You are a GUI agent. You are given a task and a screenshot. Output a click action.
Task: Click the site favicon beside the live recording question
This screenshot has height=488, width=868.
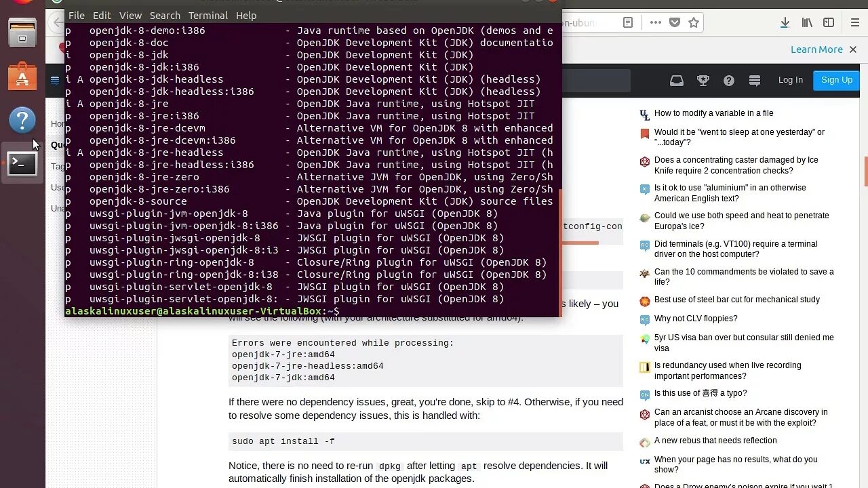[x=645, y=367]
